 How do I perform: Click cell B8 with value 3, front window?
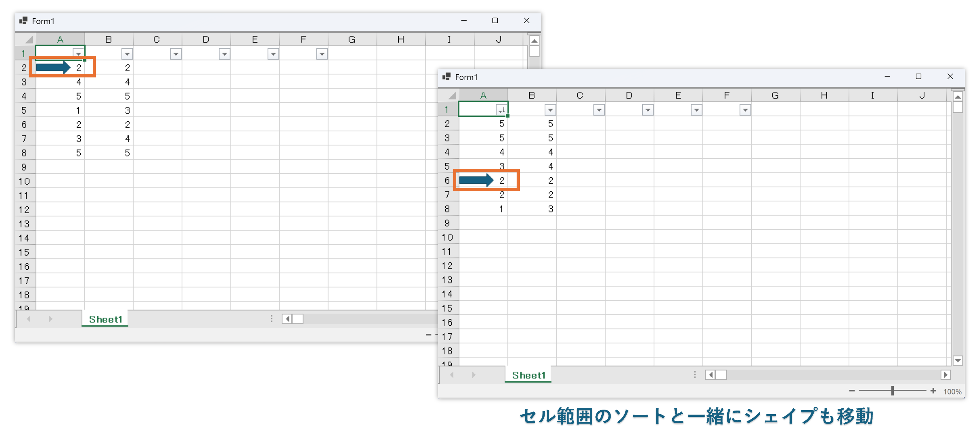[x=532, y=209]
